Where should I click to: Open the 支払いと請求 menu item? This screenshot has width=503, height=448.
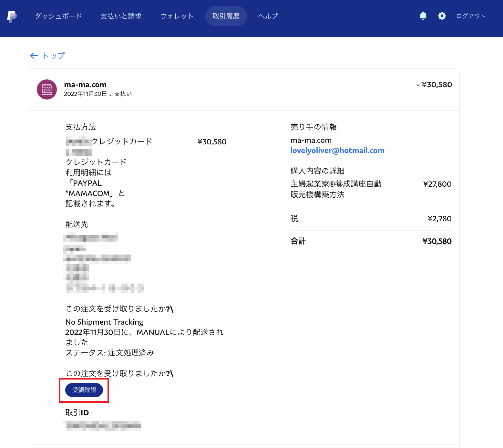click(x=121, y=16)
